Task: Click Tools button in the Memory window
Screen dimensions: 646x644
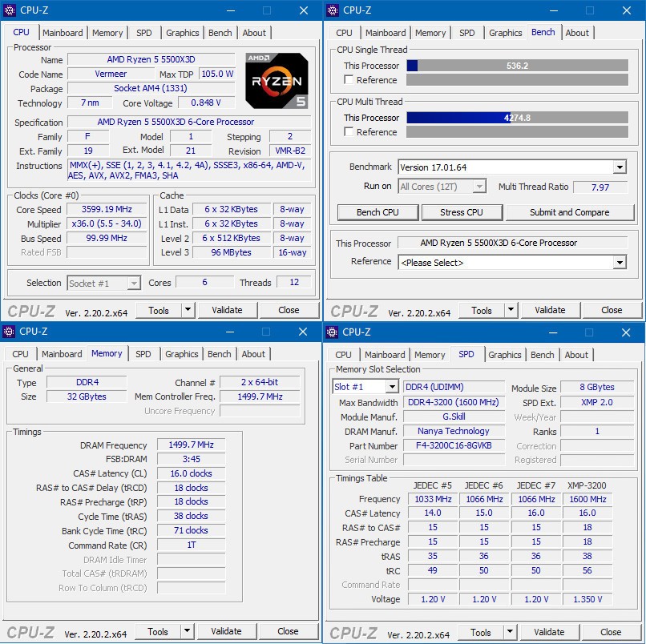Action: [x=158, y=631]
